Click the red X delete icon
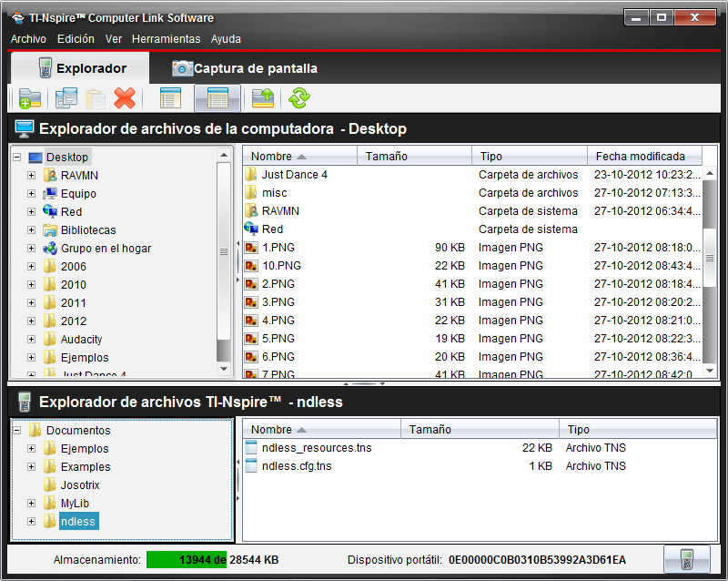 point(125,98)
